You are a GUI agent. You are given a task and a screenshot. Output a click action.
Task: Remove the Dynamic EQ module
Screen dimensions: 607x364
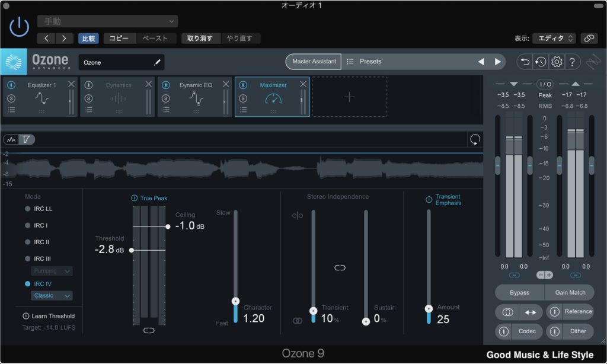tap(226, 84)
